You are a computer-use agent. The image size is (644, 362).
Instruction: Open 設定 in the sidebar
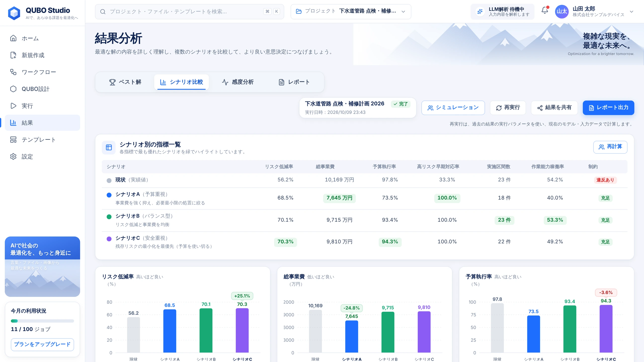(43, 157)
